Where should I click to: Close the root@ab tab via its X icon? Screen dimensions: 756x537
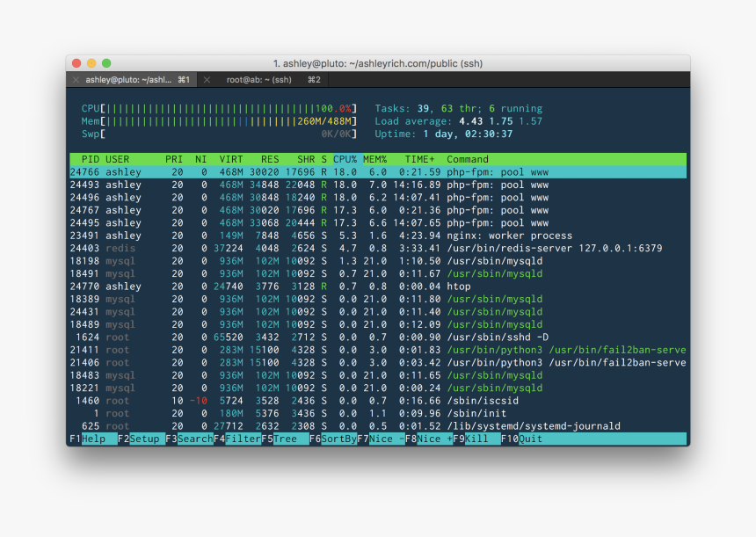coord(207,79)
